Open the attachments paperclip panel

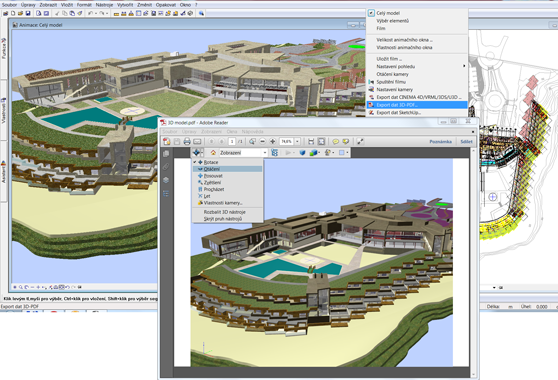(x=166, y=167)
